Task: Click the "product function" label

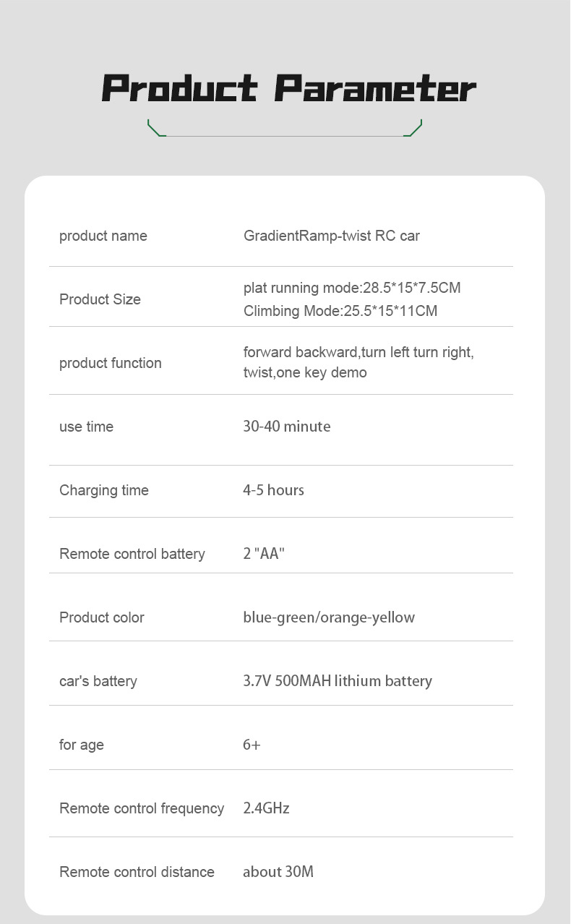Action: [x=110, y=363]
